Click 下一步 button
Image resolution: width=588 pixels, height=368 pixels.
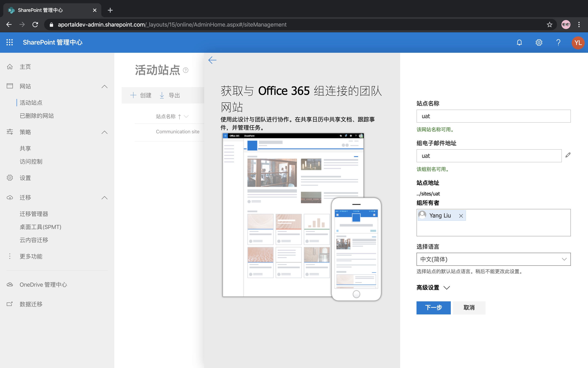[433, 308]
